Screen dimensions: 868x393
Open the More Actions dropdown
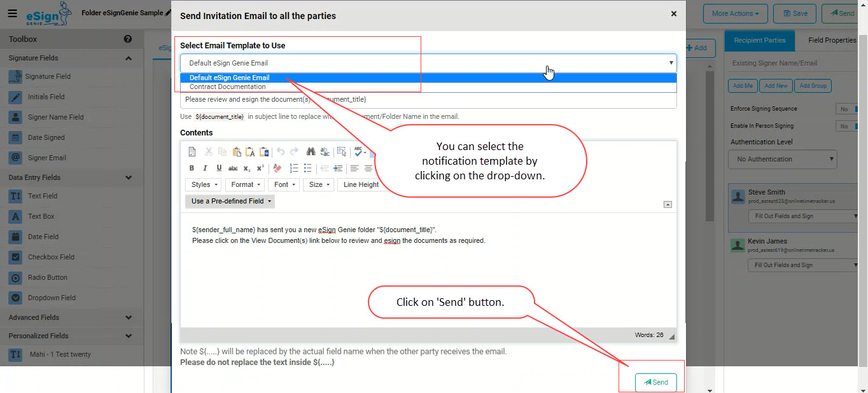pyautogui.click(x=735, y=13)
